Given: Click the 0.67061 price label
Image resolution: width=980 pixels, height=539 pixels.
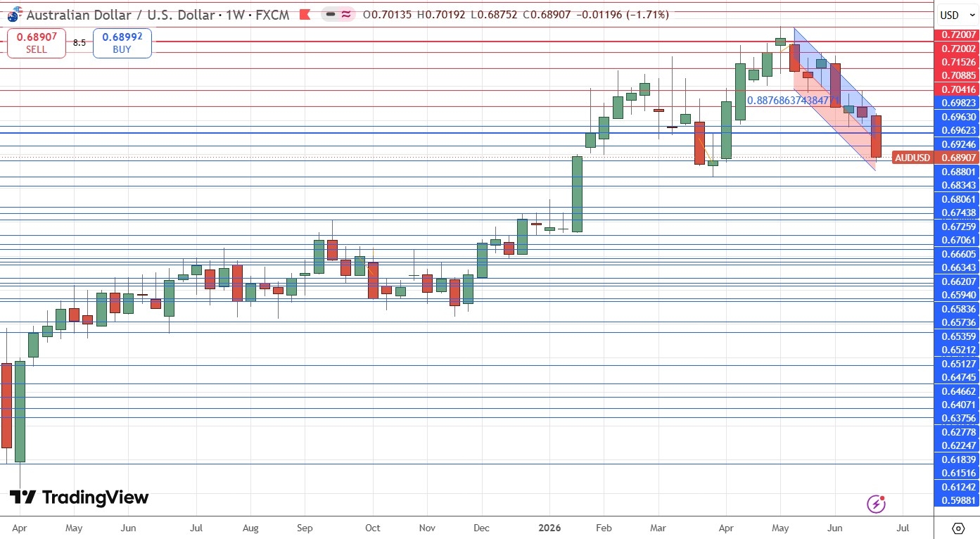Looking at the screenshot, I should pos(957,240).
